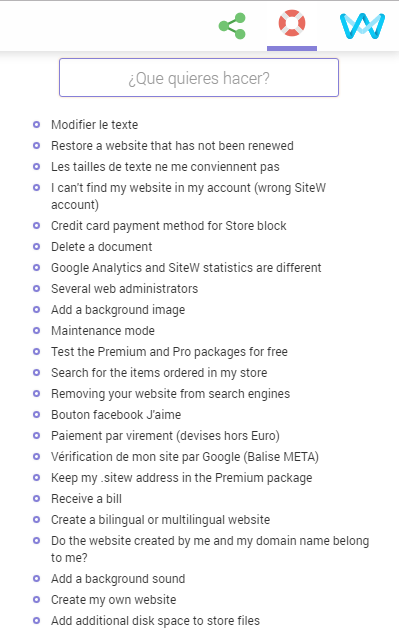Click the 'Delete a document' link
Image resolution: width=399 pixels, height=632 pixels.
(102, 247)
